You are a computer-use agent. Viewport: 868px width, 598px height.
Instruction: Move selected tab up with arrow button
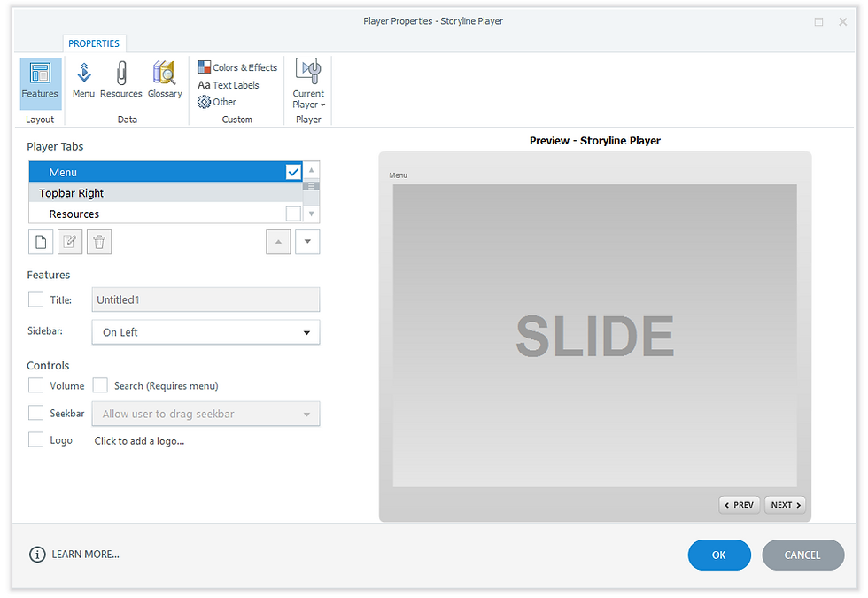(278, 242)
